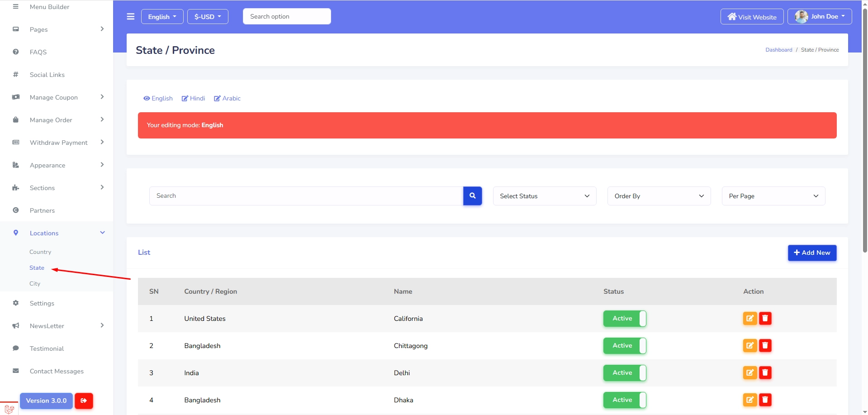
Task: Click the Testimonial speech bubble icon
Action: coord(16,348)
